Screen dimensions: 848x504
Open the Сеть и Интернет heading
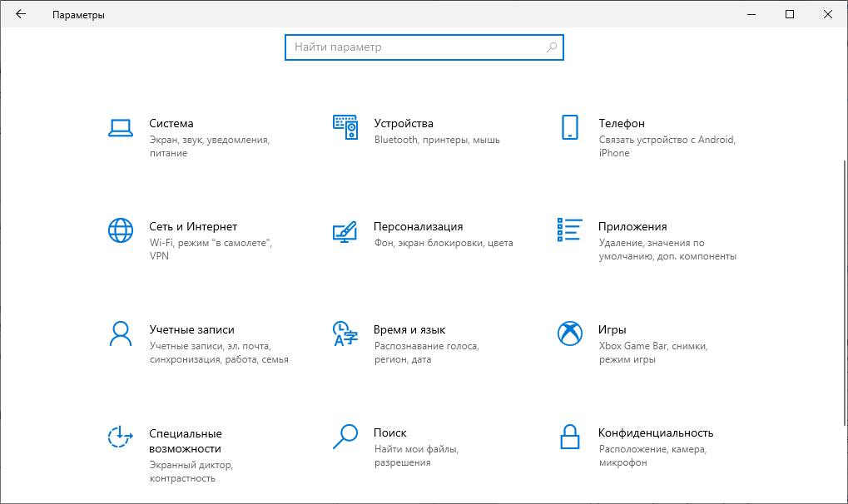(193, 226)
